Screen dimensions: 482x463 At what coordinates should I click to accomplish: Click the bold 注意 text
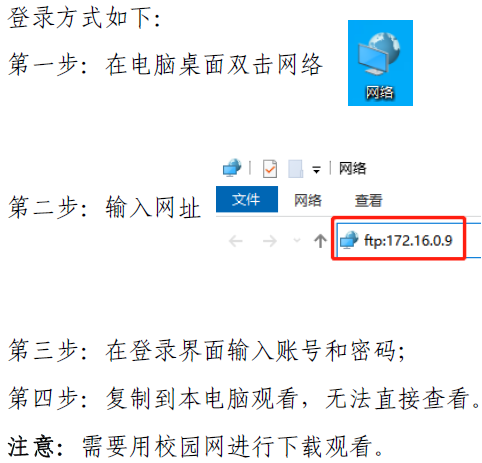coord(31,447)
